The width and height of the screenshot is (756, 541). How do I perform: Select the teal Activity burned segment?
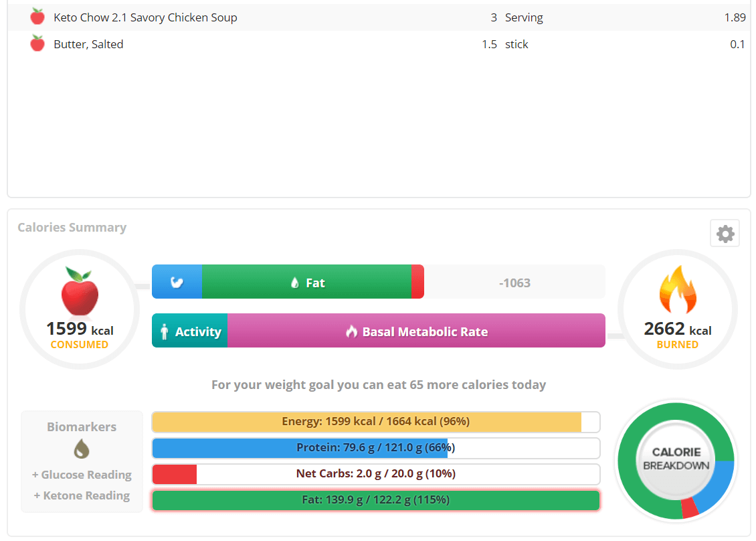[190, 331]
